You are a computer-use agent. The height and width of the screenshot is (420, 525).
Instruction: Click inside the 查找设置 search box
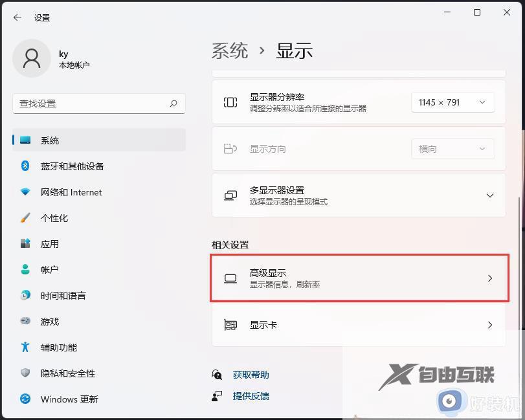[97, 103]
